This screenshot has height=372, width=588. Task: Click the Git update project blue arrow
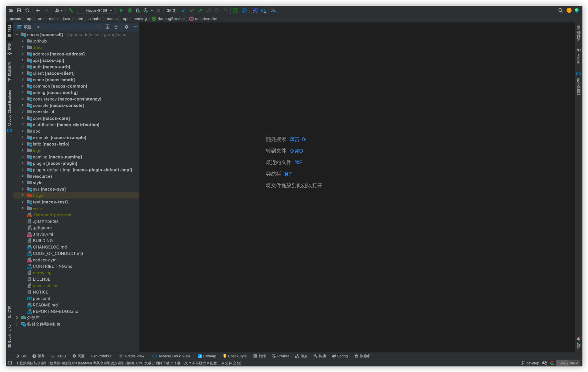[183, 10]
